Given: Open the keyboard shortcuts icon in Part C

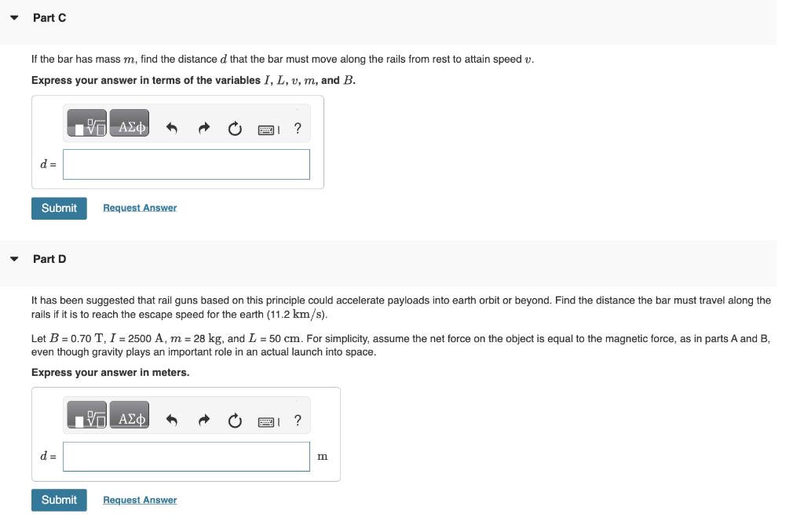Looking at the screenshot, I should tap(266, 127).
